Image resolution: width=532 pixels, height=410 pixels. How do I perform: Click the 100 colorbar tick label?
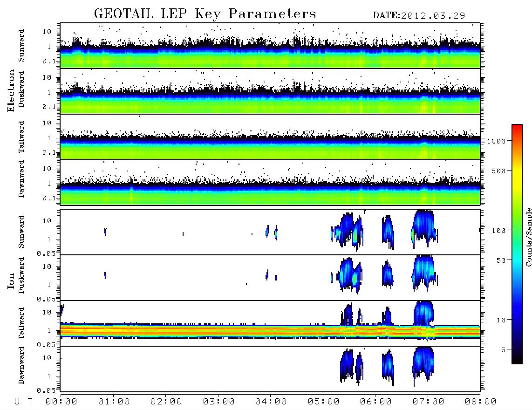click(x=498, y=231)
